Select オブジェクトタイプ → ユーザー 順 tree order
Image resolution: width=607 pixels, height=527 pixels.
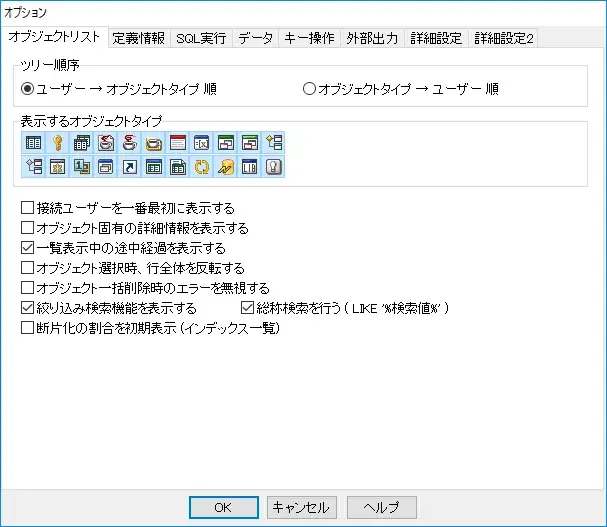tap(309, 89)
